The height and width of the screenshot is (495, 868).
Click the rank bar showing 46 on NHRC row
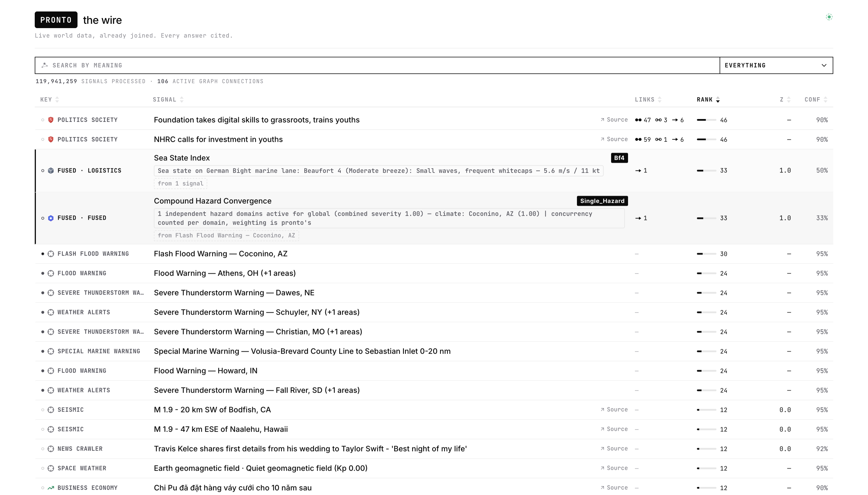pos(706,139)
